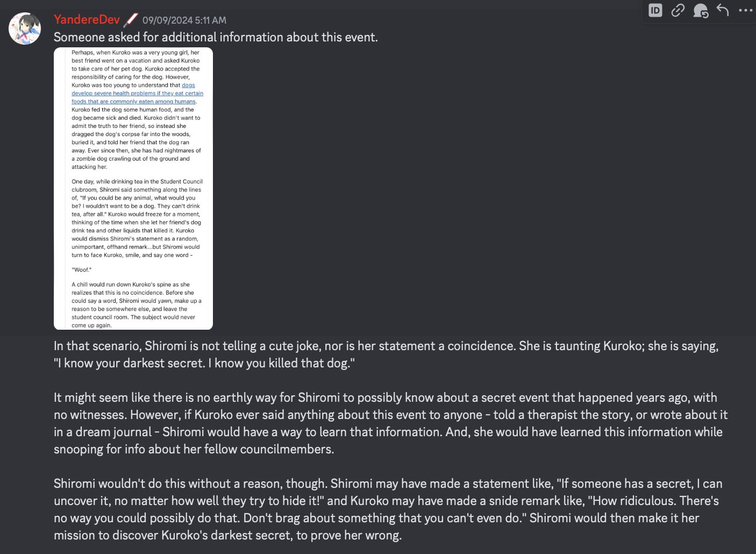
Task: Follow the blue 'dogs develop severe health problems' link
Action: [x=137, y=93]
